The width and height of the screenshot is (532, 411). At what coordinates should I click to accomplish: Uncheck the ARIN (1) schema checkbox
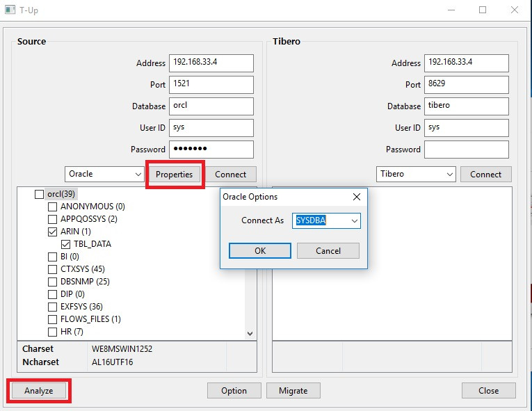(52, 232)
